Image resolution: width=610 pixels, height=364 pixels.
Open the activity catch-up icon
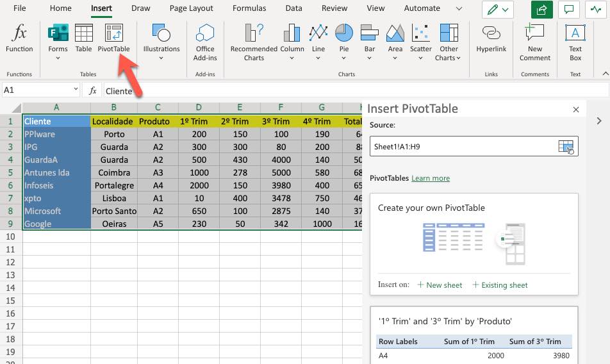(596, 10)
